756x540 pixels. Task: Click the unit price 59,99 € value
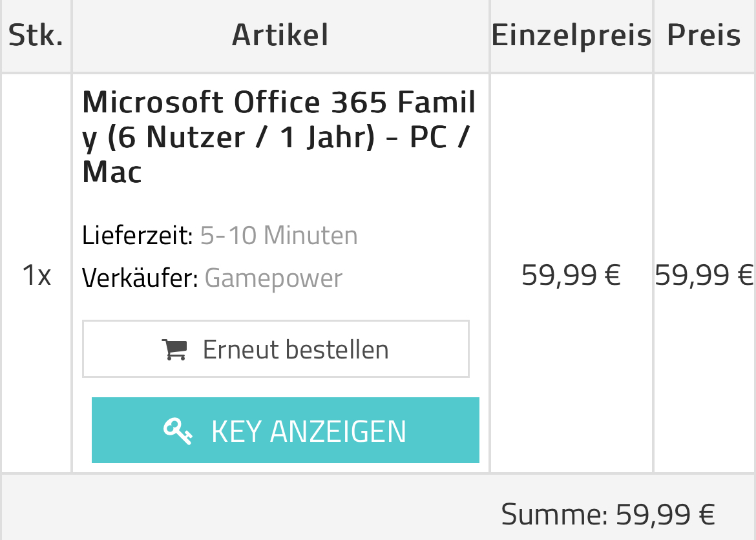(571, 275)
